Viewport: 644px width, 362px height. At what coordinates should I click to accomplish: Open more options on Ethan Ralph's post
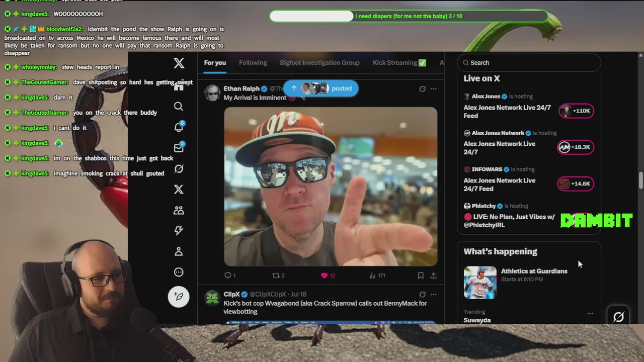pos(433,89)
